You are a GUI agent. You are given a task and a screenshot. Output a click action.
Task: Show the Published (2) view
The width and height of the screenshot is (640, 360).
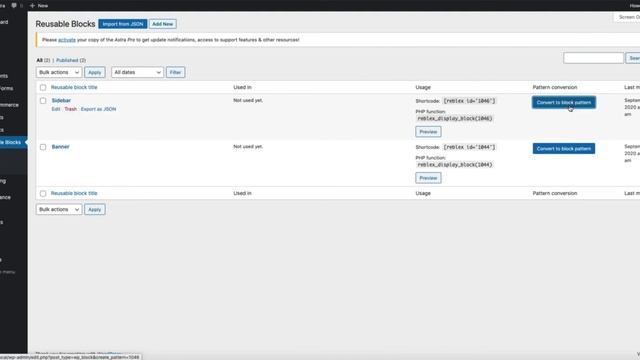tap(71, 60)
